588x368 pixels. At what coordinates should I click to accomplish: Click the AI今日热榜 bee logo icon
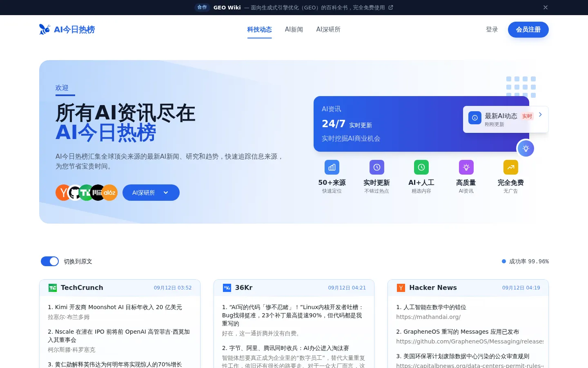pyautogui.click(x=45, y=29)
